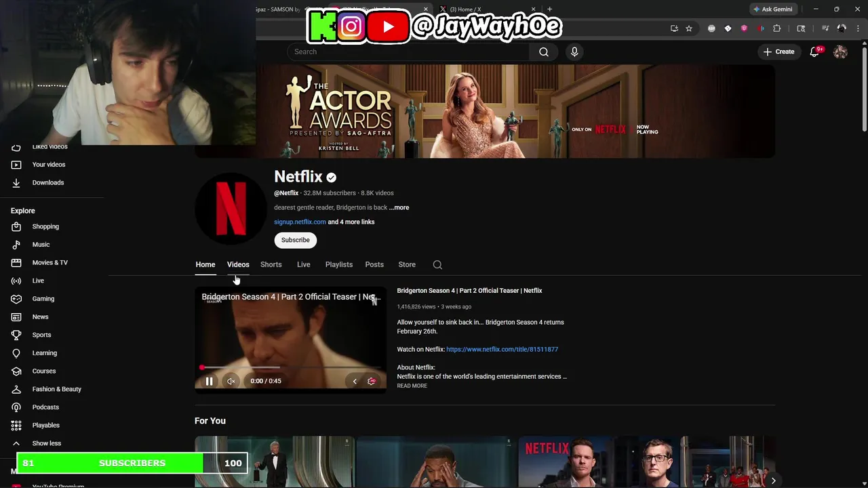Screen dimensions: 868x488
Task: Open the pink shield extension
Action: (744, 28)
